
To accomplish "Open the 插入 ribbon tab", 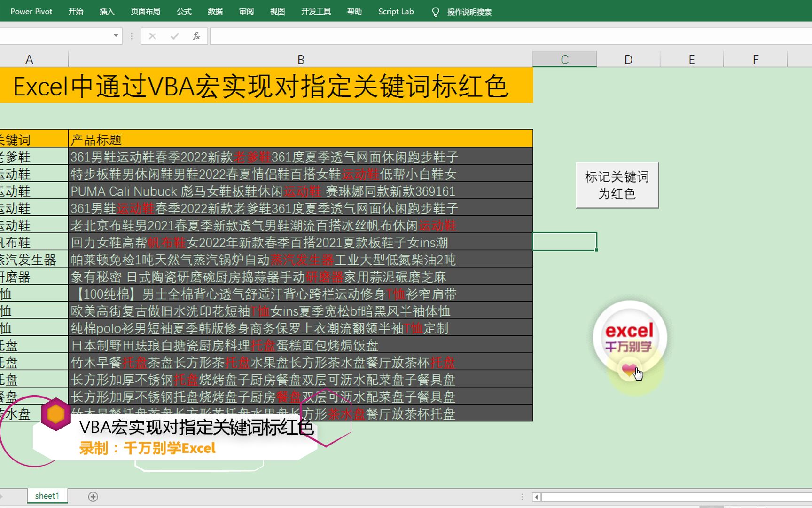I will (107, 11).
